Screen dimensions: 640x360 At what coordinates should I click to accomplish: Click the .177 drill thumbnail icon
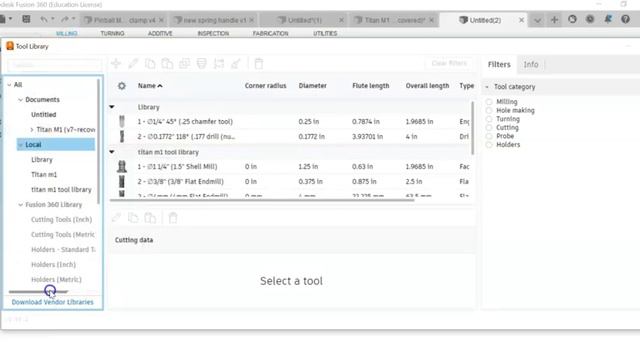click(122, 136)
